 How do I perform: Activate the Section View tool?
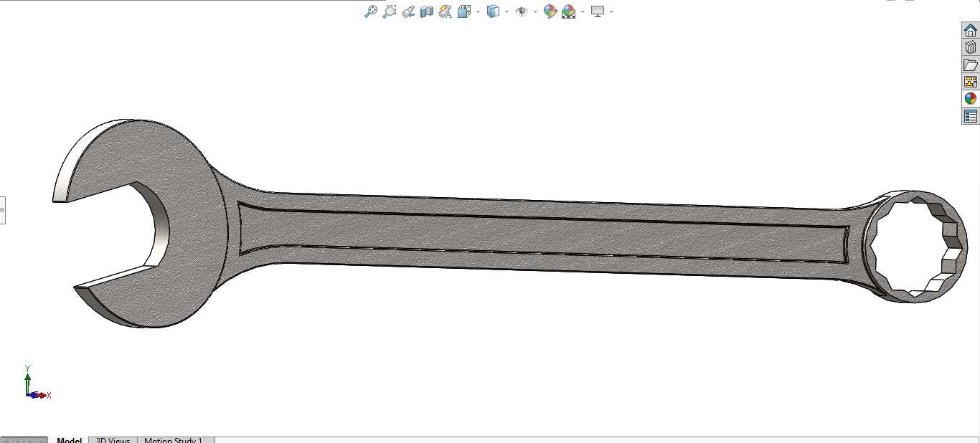427,11
